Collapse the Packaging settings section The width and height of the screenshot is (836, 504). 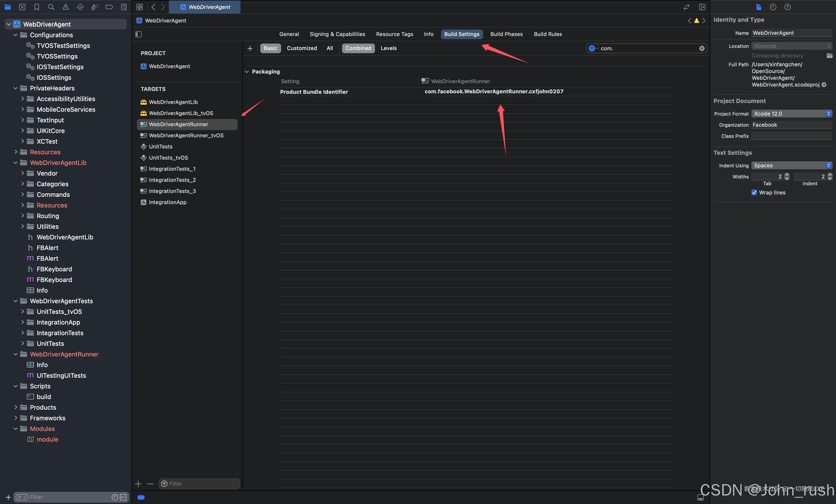[247, 72]
